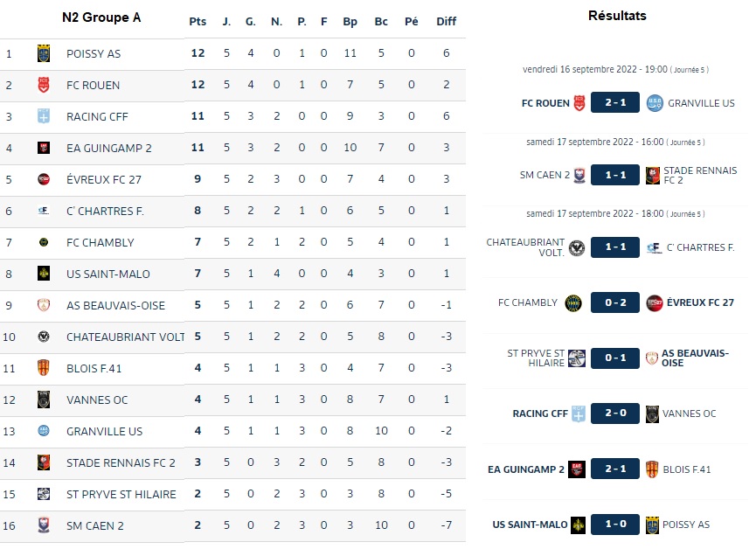Click the samedi 17 septembre 18:00 date
756x549 pixels.
tap(615, 213)
